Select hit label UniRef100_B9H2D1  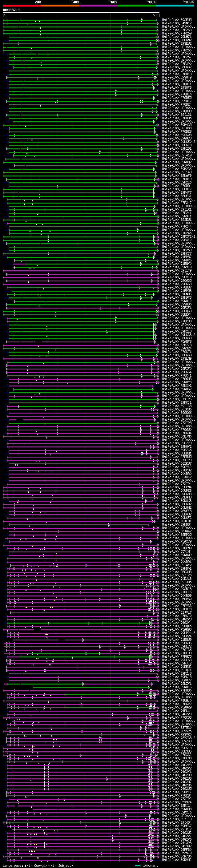coord(177,149)
